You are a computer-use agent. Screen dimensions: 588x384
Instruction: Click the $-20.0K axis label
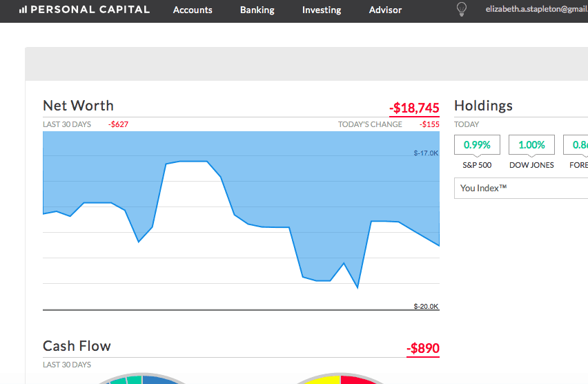point(426,306)
